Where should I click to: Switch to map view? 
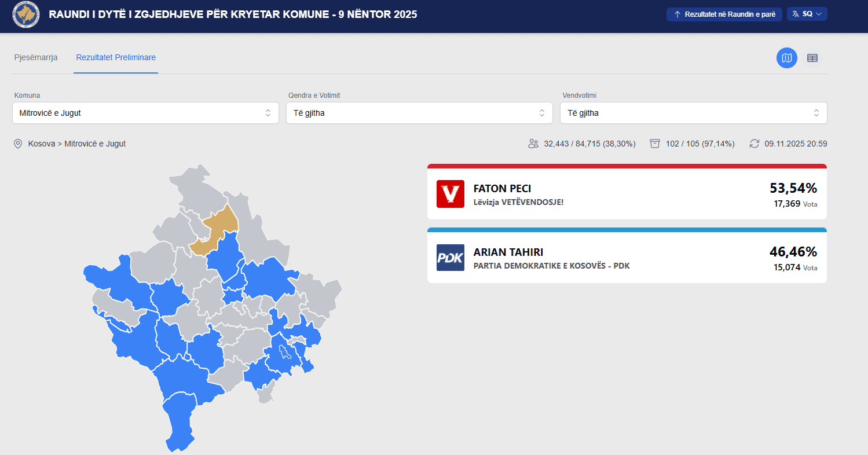(786, 58)
